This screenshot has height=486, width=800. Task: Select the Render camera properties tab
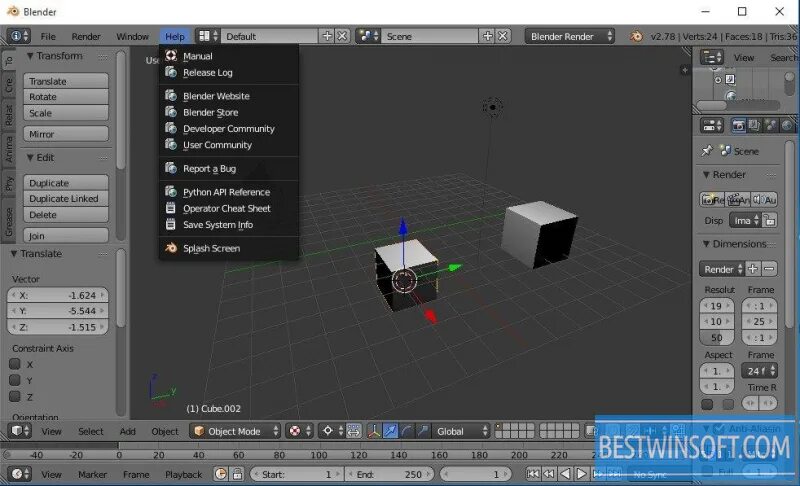coord(738,125)
